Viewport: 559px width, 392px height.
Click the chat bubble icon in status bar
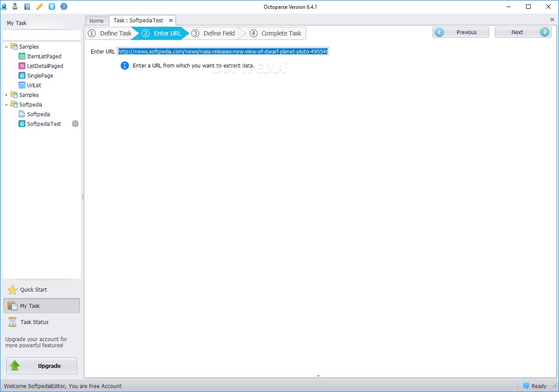[x=526, y=386]
